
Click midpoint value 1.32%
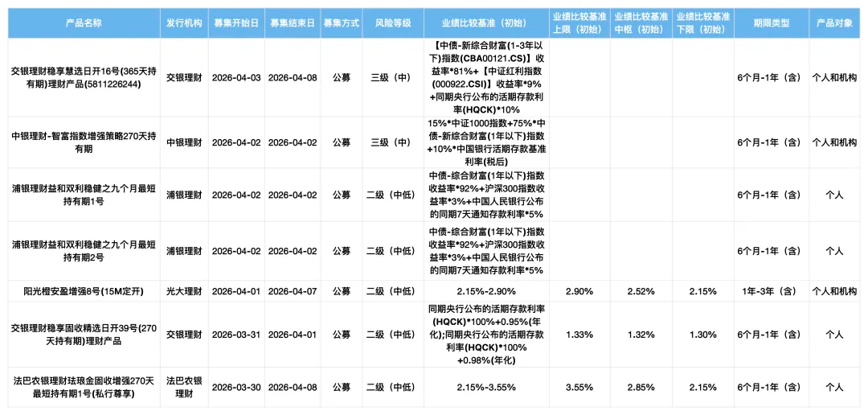point(641,335)
